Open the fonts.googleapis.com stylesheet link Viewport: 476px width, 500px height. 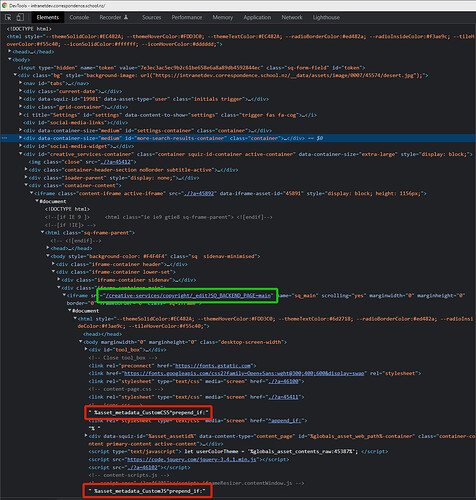[x=243, y=373]
